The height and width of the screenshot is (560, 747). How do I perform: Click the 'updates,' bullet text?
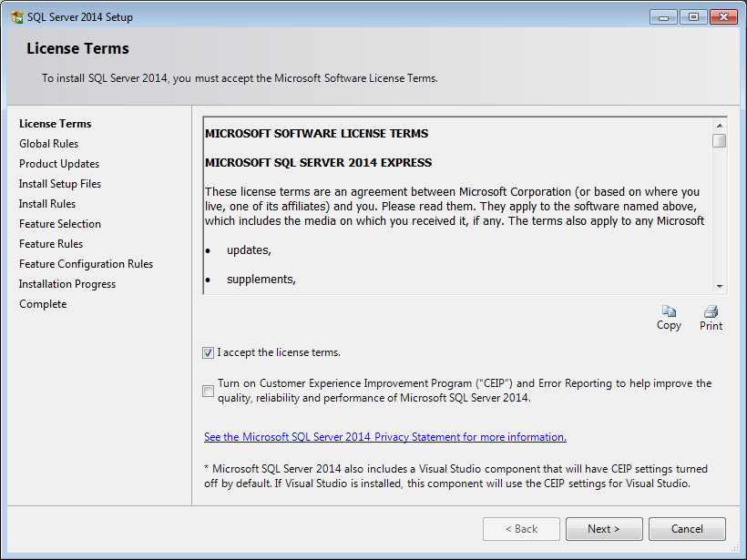249,250
